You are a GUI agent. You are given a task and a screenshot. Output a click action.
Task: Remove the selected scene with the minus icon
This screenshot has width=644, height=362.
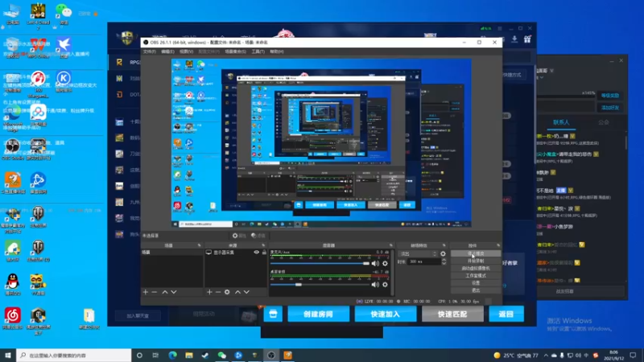155,292
